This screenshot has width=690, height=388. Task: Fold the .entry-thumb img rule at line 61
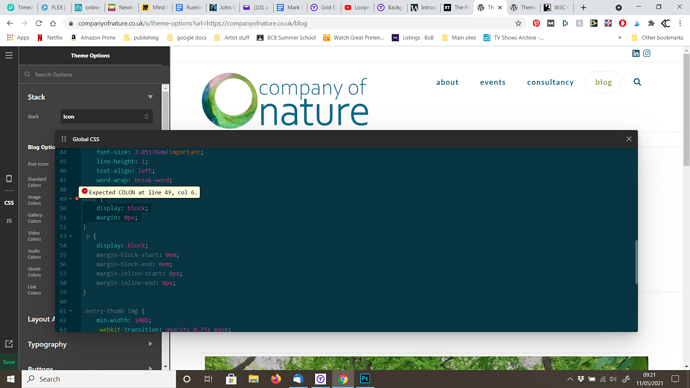click(70, 311)
